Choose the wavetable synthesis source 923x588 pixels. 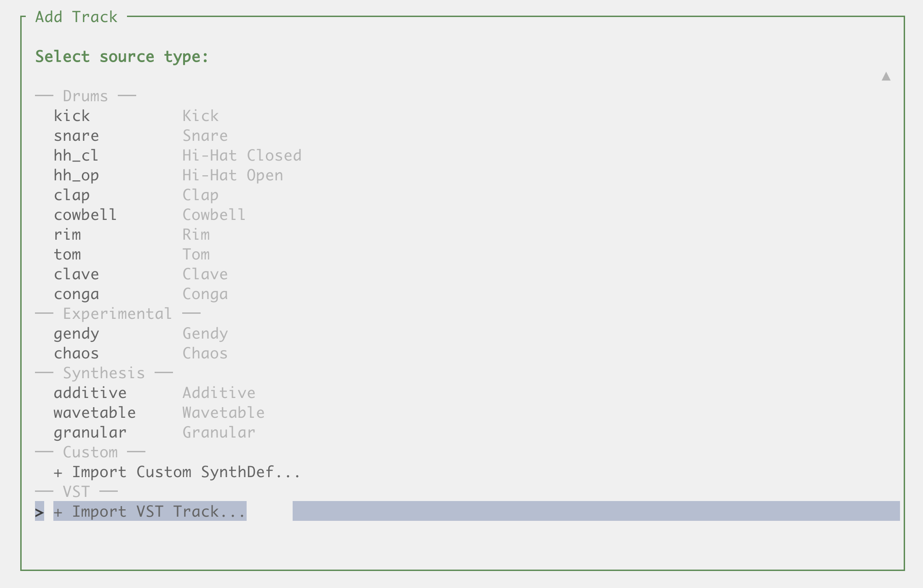pyautogui.click(x=95, y=413)
